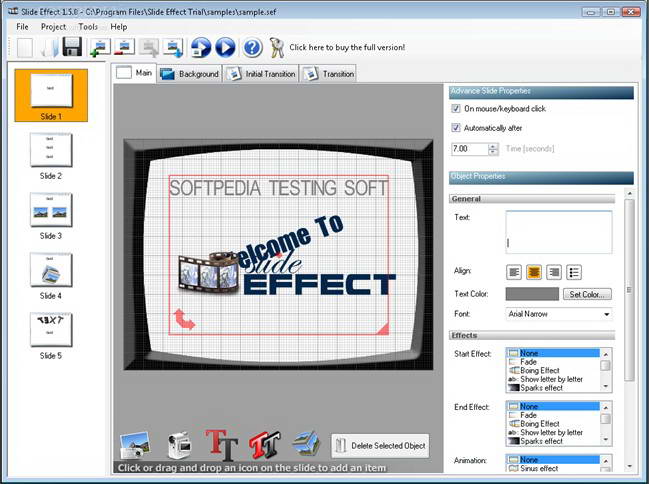649x484 pixels.
Task: Align text right
Action: pos(554,272)
